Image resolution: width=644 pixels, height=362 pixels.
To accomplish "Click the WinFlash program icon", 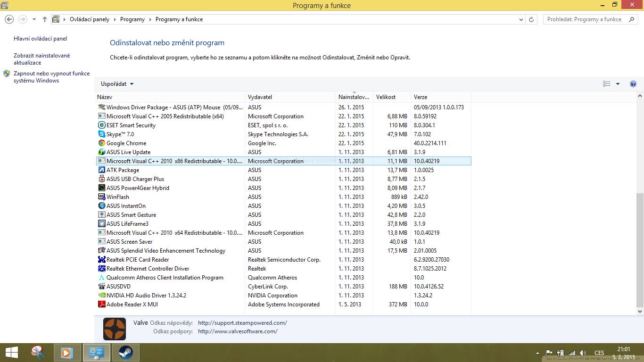I will click(x=101, y=197).
